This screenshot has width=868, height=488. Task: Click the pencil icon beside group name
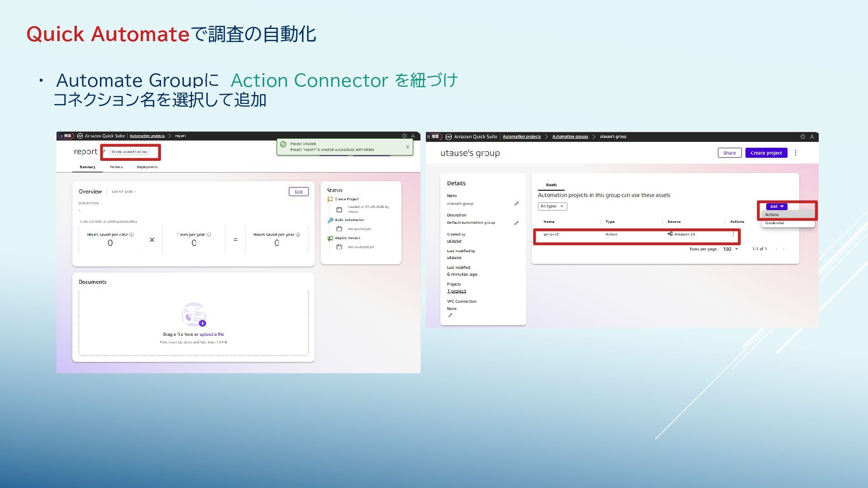516,204
